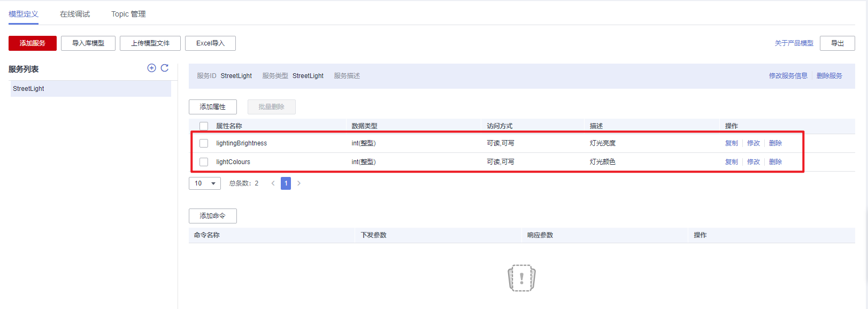Go to next page arrow
Image resolution: width=868 pixels, height=309 pixels.
pos(299,183)
